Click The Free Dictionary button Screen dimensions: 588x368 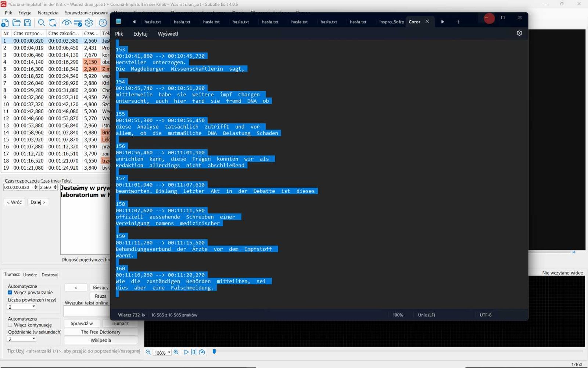point(101,332)
